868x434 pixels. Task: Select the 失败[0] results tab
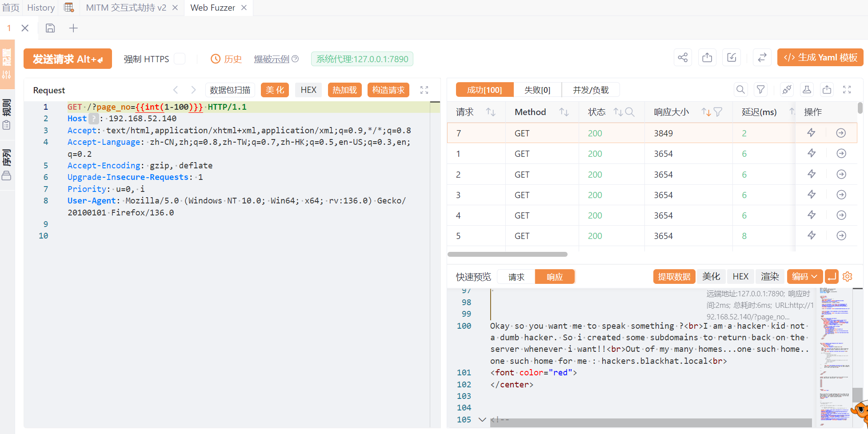point(537,90)
